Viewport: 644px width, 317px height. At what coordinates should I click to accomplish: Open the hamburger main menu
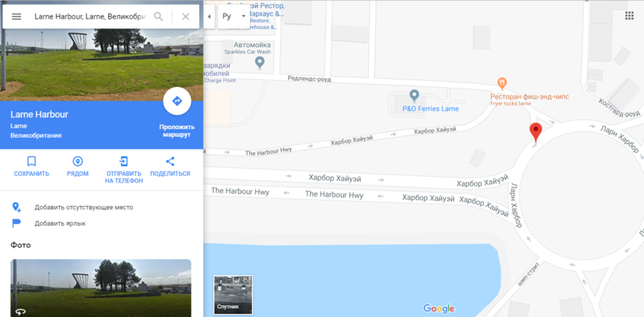coord(16,17)
